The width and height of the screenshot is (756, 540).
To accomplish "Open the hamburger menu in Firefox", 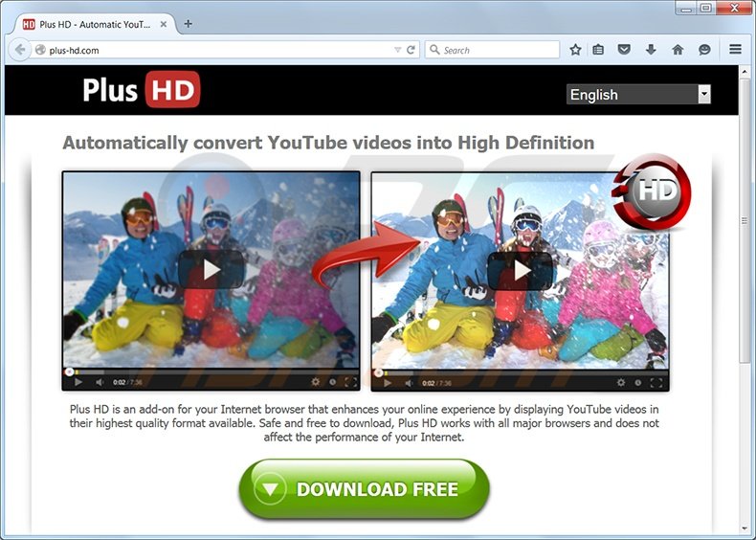I will [735, 49].
